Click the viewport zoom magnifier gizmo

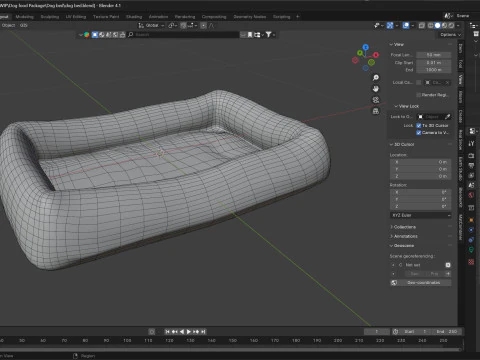click(376, 78)
